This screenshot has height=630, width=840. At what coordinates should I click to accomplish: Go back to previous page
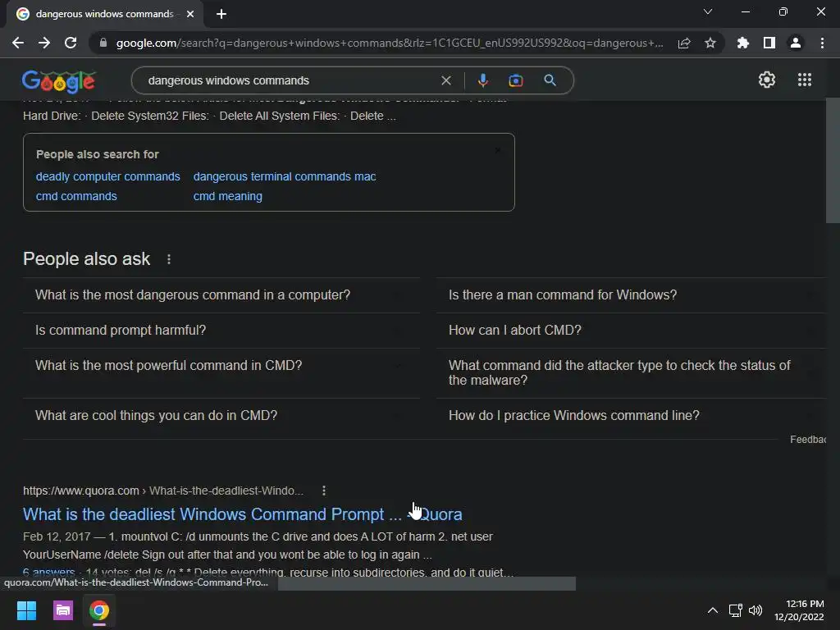18,43
